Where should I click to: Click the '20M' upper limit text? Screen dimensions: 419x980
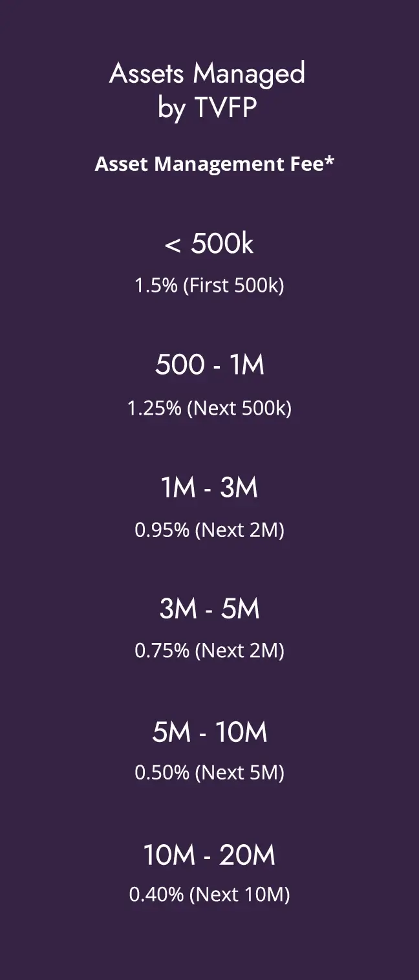pos(248,855)
